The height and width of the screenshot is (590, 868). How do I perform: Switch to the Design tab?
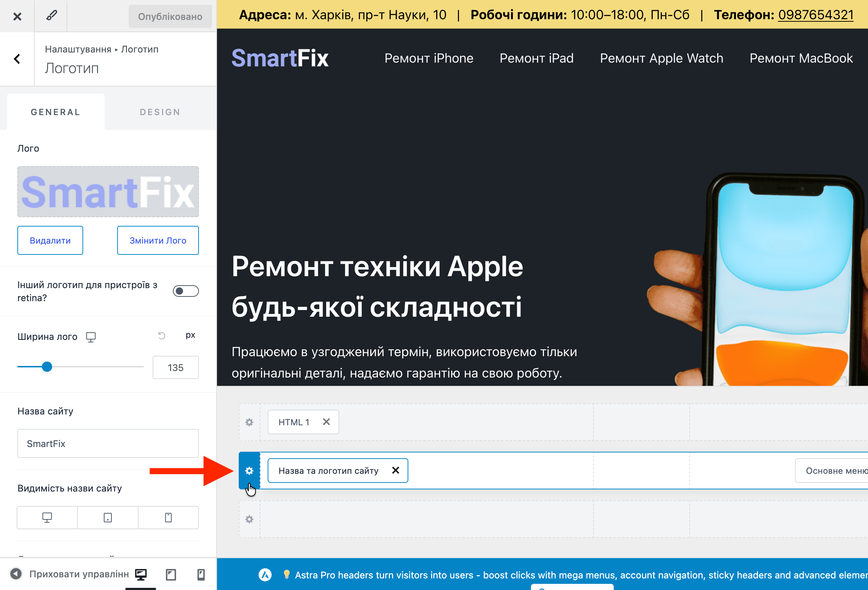(160, 112)
